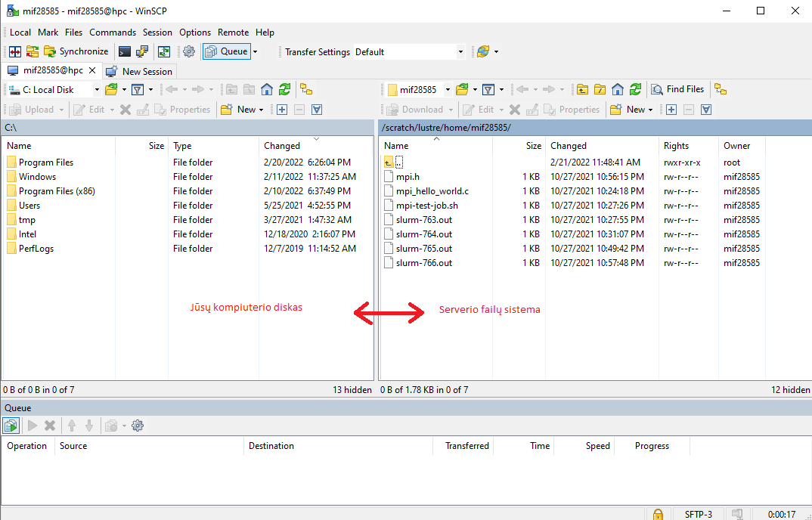Expand the remote mif28585 directory dropdown
The height and width of the screenshot is (520, 812).
click(x=448, y=89)
